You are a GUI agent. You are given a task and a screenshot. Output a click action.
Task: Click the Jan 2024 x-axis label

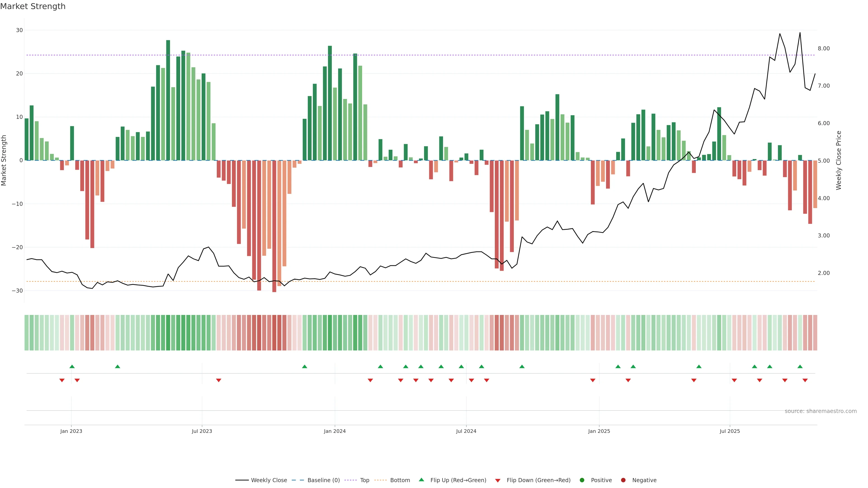tap(335, 431)
